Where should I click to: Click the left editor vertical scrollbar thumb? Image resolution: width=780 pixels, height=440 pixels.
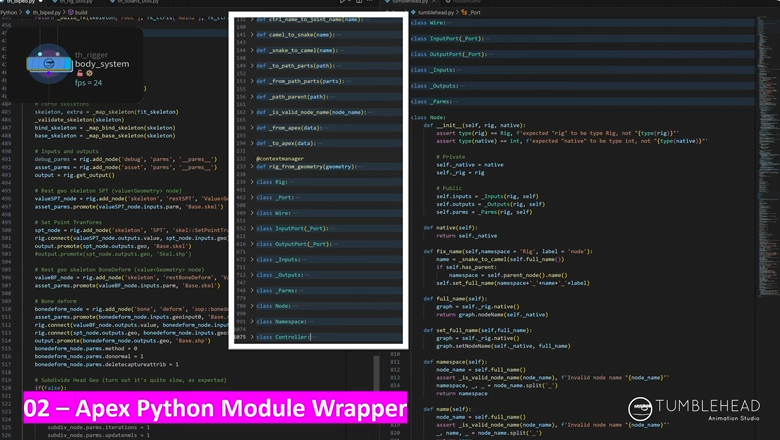(377, 373)
